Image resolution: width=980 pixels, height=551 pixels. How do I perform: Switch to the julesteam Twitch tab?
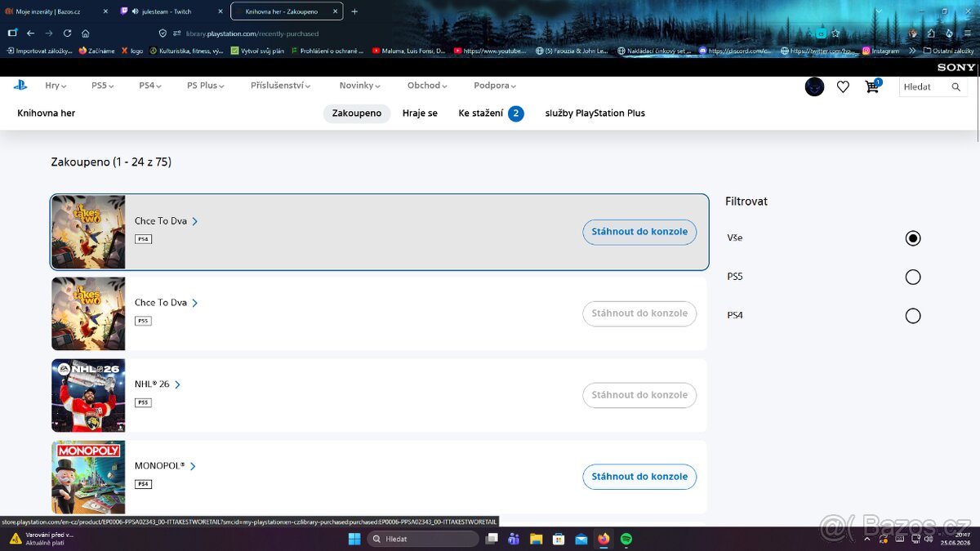(x=171, y=11)
